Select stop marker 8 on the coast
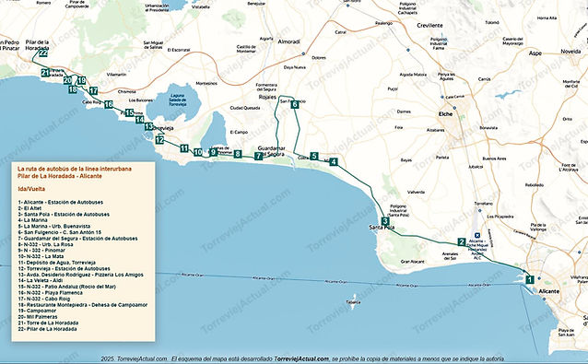 [238, 154]
